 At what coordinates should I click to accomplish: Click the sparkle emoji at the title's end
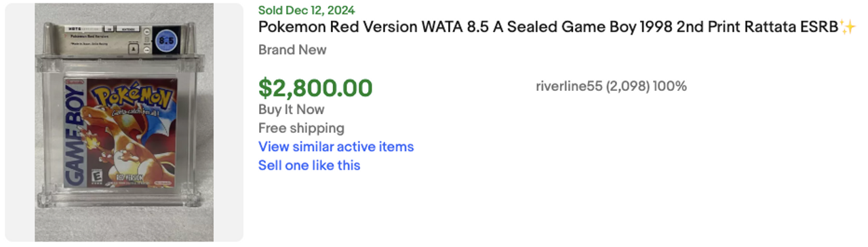pos(848,28)
